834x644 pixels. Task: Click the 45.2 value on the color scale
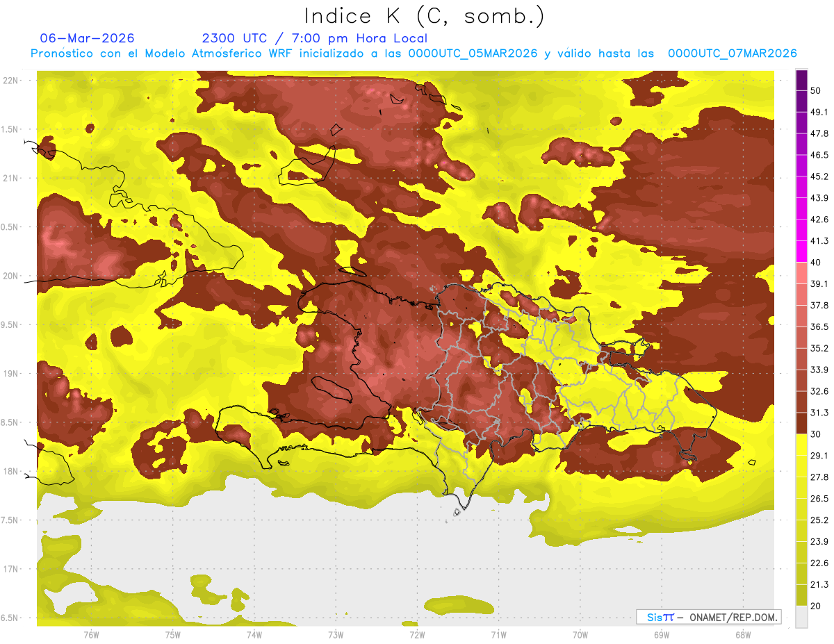click(x=819, y=176)
